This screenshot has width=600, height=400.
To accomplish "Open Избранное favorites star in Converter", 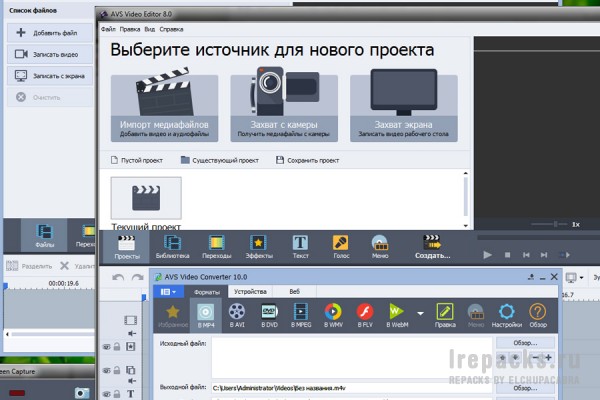I will (x=173, y=315).
